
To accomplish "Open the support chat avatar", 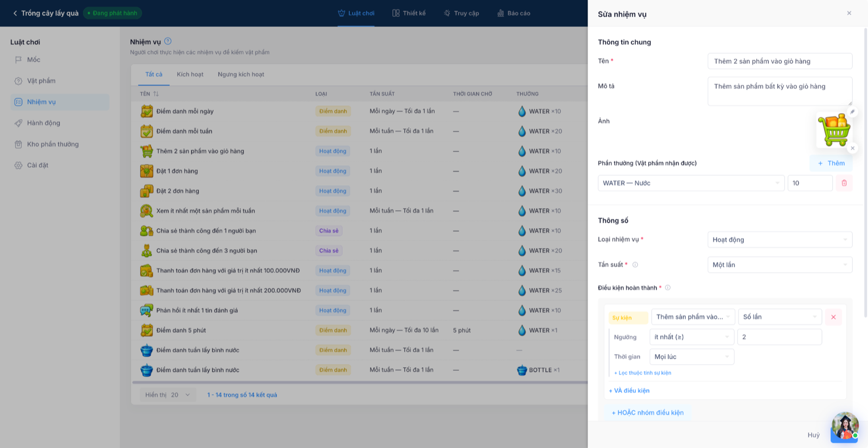I will pyautogui.click(x=845, y=427).
